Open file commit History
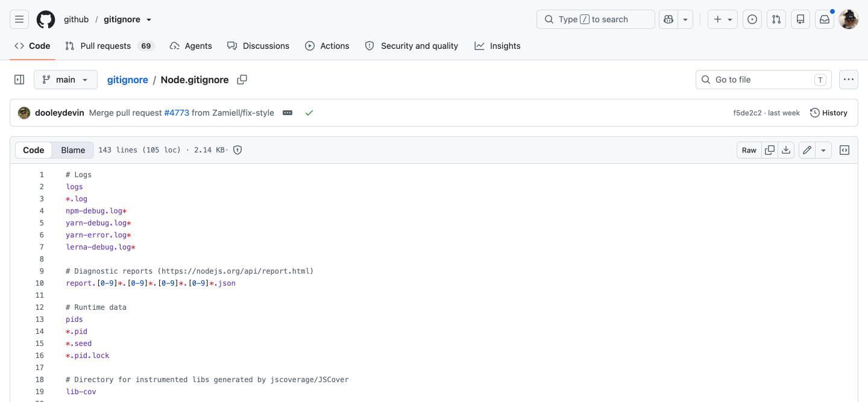868x402 pixels. coord(829,113)
